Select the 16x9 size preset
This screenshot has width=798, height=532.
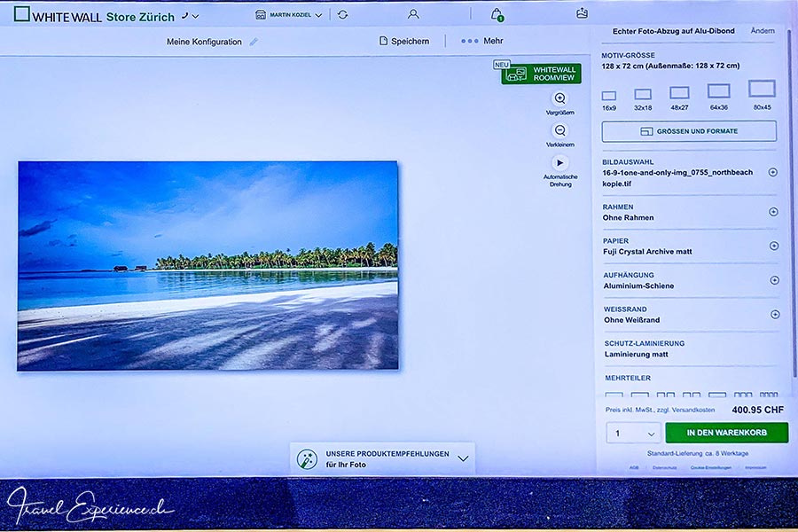pyautogui.click(x=609, y=95)
